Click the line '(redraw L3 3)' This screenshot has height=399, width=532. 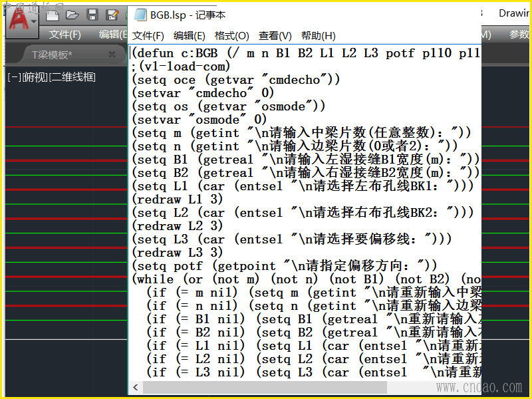[177, 253]
